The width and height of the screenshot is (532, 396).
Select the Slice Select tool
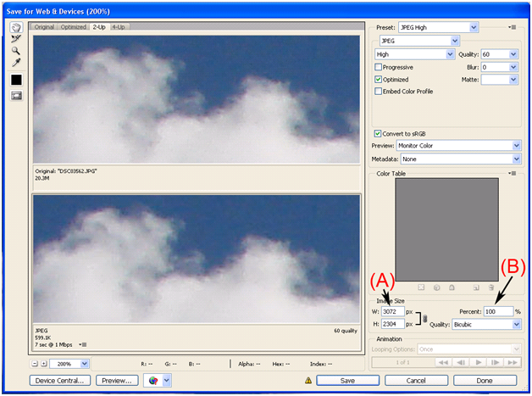pyautogui.click(x=16, y=39)
